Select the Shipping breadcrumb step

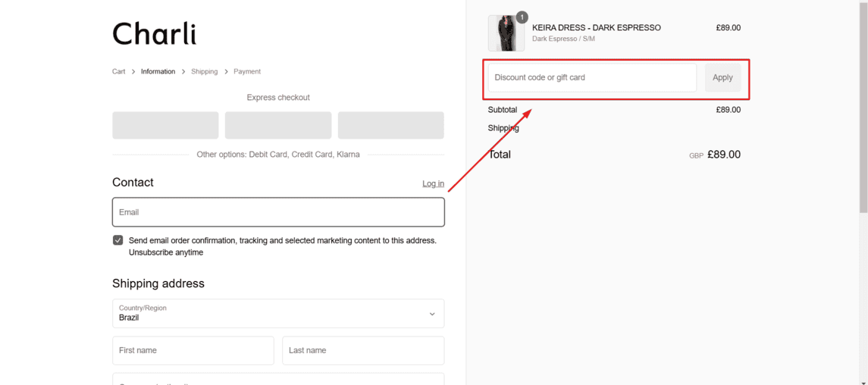pyautogui.click(x=204, y=71)
